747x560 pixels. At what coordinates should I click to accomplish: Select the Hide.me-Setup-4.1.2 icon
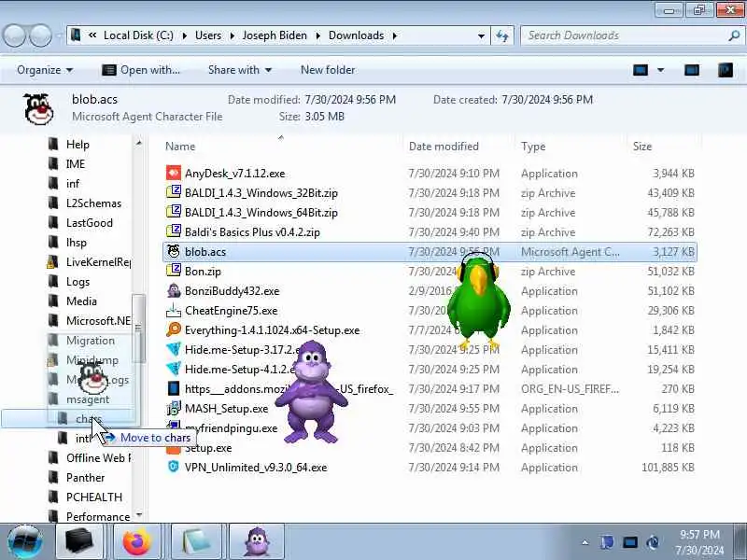[x=174, y=369]
